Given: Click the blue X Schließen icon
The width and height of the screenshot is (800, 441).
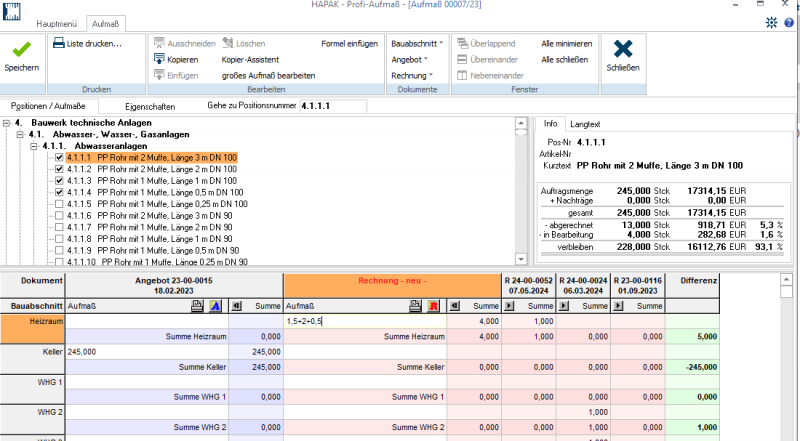Looking at the screenshot, I should coord(622,50).
